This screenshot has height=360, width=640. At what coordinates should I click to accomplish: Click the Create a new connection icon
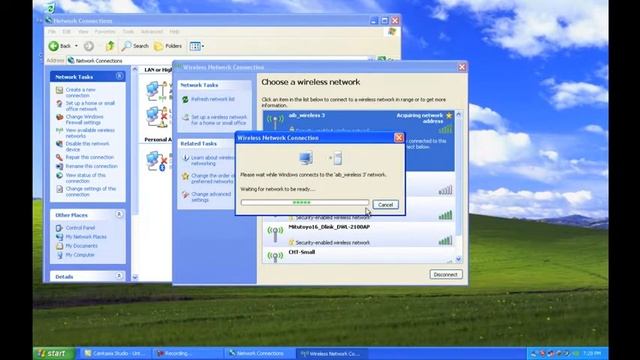[60, 90]
